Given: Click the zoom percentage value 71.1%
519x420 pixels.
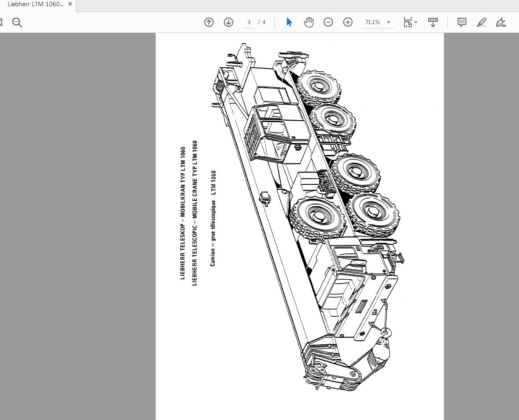Looking at the screenshot, I should pyautogui.click(x=372, y=22).
